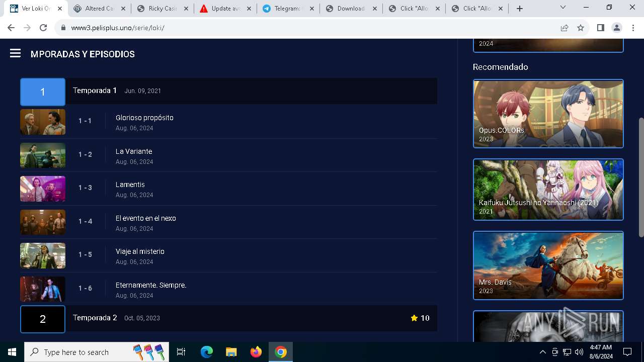Open the hamburger menu icon

click(x=15, y=53)
